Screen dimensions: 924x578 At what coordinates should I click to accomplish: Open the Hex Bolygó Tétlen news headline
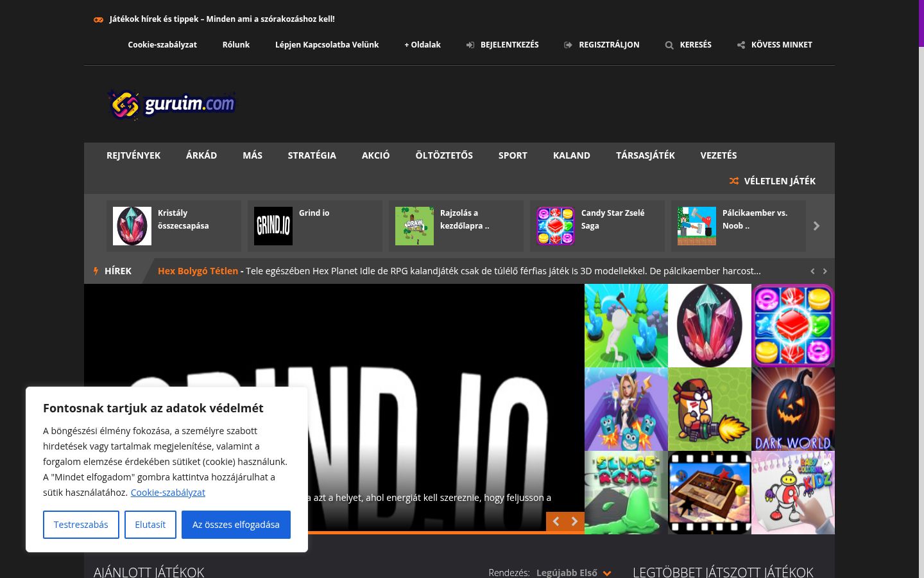click(198, 271)
